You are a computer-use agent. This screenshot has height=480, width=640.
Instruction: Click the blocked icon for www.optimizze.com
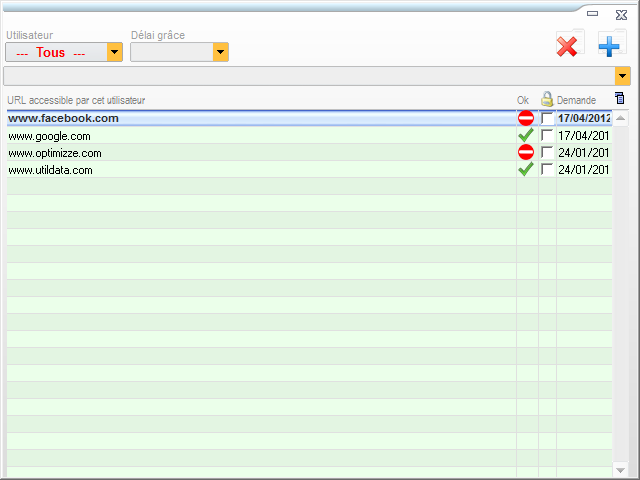[526, 152]
